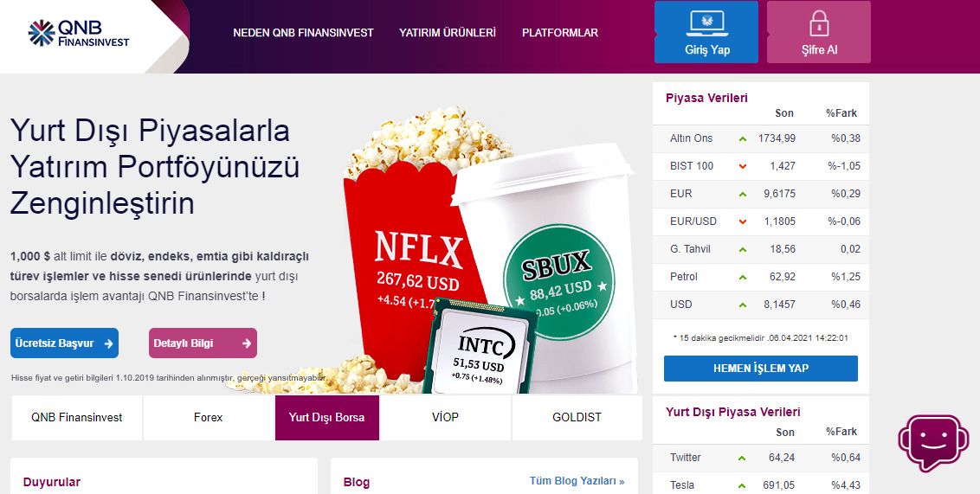Click the padlock icon in Şifre Al
Image resolution: width=980 pixels, height=494 pixels.
pyautogui.click(x=819, y=23)
